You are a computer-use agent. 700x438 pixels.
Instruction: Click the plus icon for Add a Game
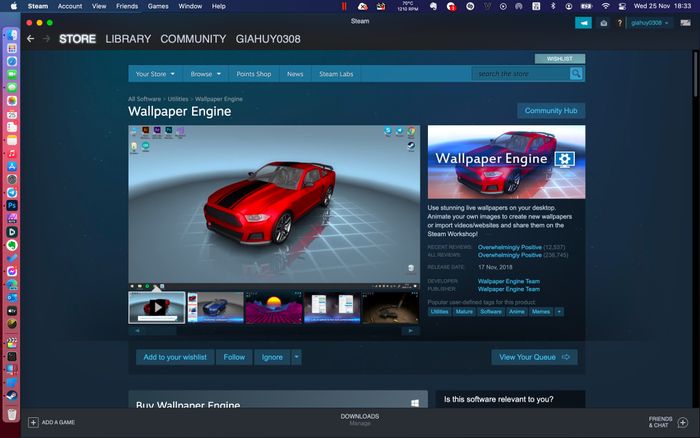click(33, 422)
